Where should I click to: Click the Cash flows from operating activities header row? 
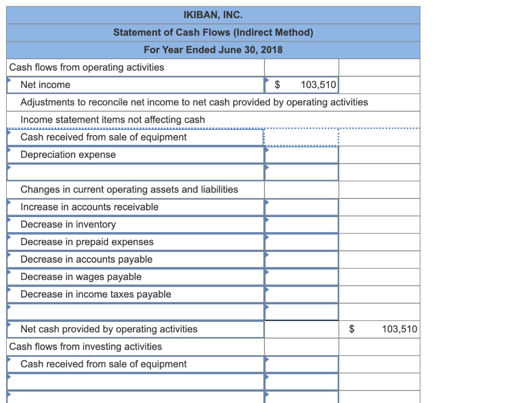coord(135,68)
